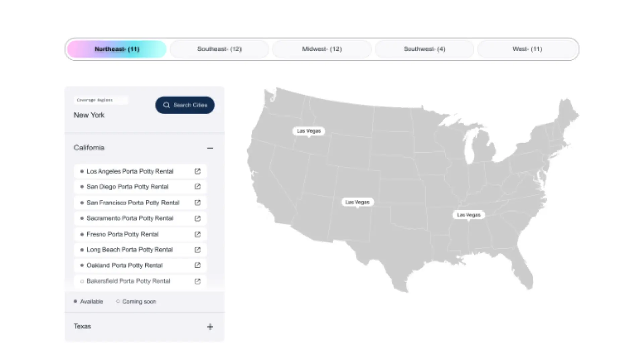Switch to the Southeast (12) tab
Screen dimensions: 644x362
click(x=219, y=49)
